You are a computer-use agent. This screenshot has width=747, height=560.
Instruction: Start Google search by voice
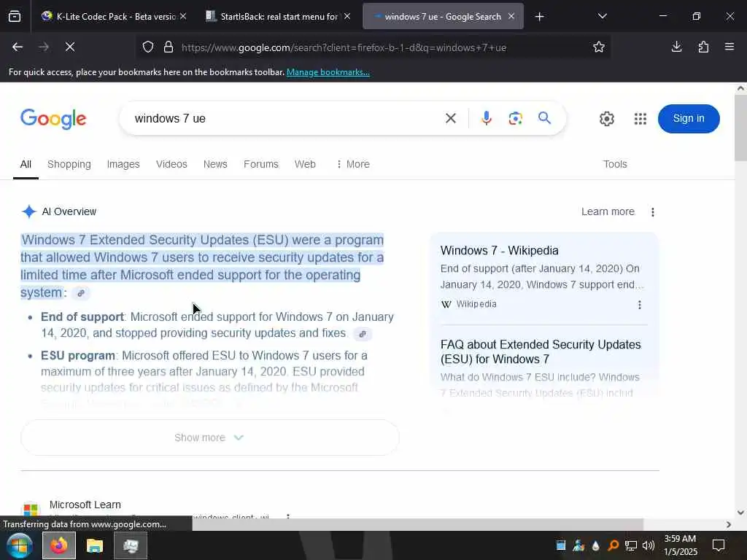[x=486, y=118]
